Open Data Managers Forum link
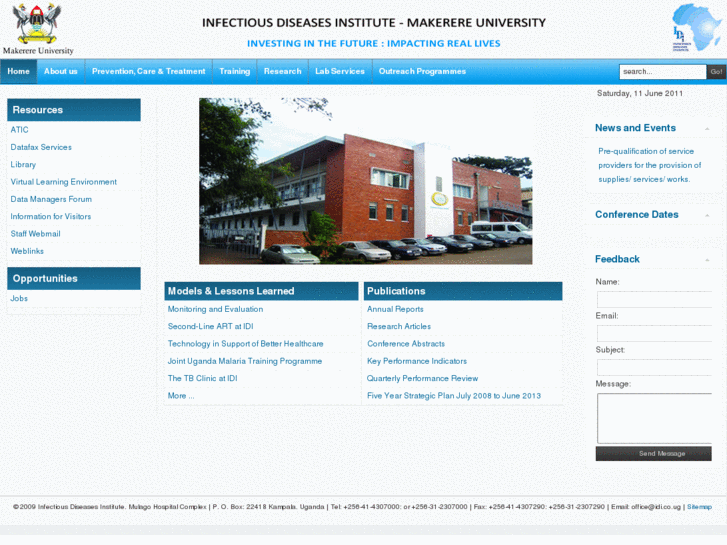 pyautogui.click(x=51, y=199)
